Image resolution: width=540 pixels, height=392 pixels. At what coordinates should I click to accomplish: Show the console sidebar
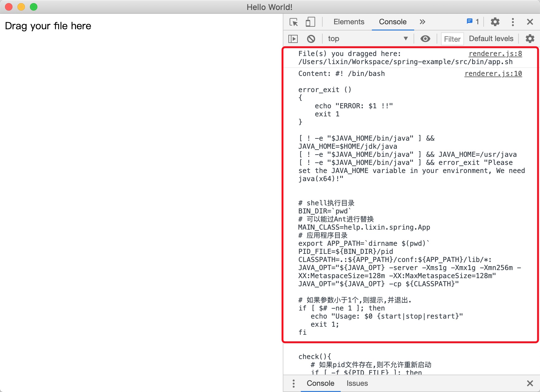(x=293, y=39)
